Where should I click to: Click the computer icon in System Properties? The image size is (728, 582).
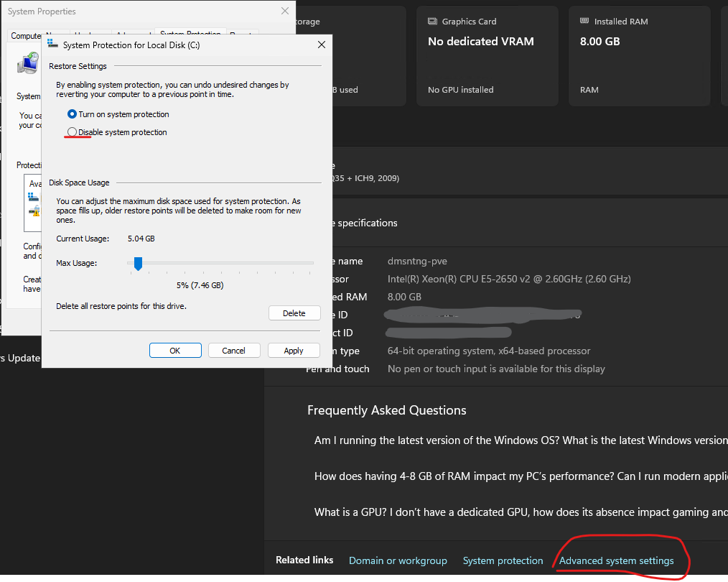[x=27, y=65]
